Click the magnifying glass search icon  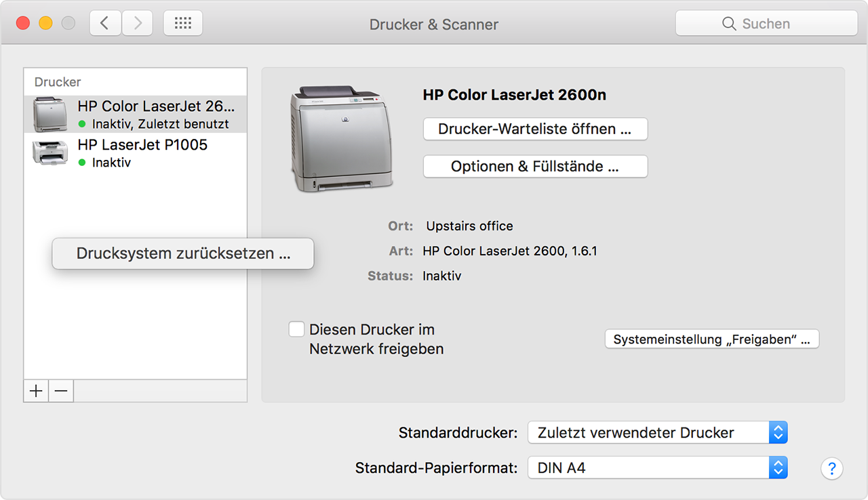click(729, 24)
